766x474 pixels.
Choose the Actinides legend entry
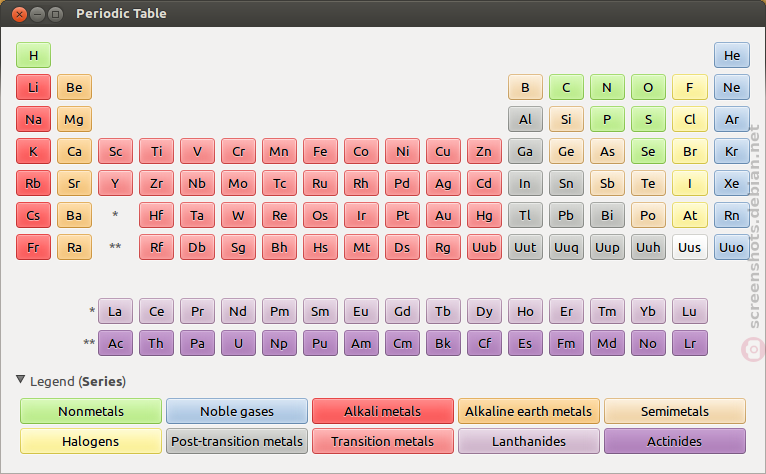pyautogui.click(x=675, y=441)
